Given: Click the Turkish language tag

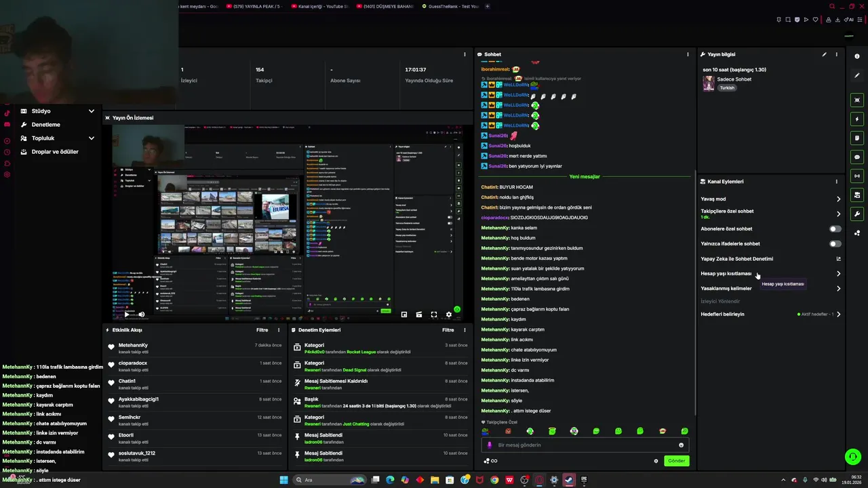Looking at the screenshot, I should click(x=727, y=87).
